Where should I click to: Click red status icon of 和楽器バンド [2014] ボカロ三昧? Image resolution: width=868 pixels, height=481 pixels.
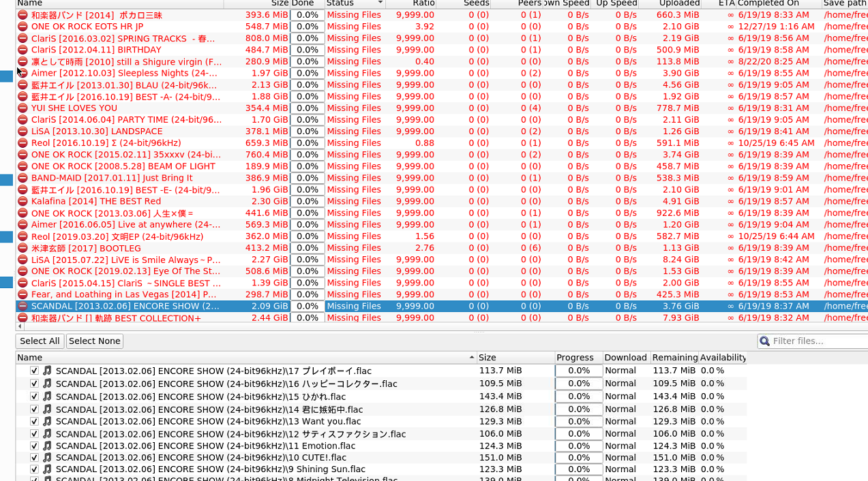23,15
